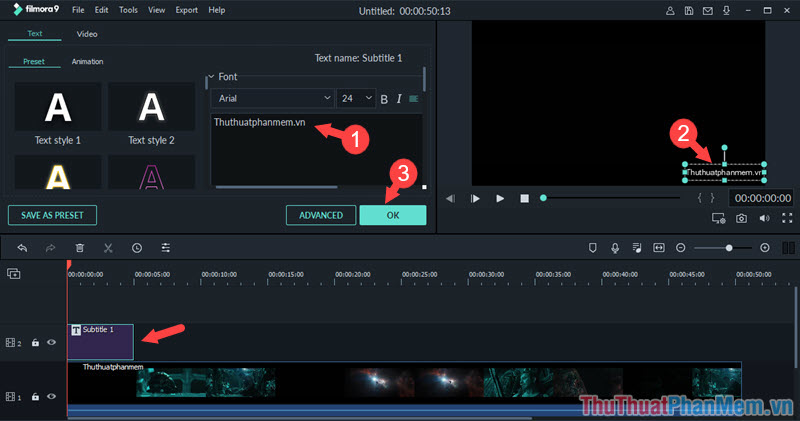Add a marker with the shield icon
The image size is (800, 421).
pos(592,248)
